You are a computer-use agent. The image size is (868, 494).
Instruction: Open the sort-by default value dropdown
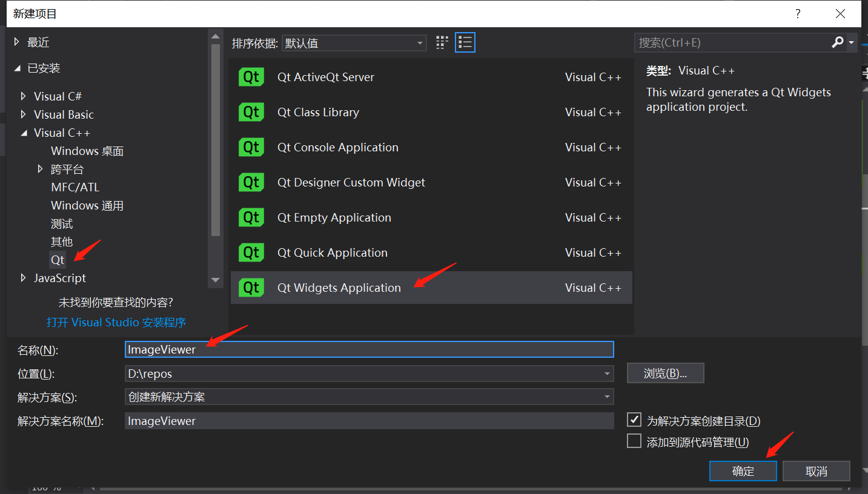coord(354,43)
